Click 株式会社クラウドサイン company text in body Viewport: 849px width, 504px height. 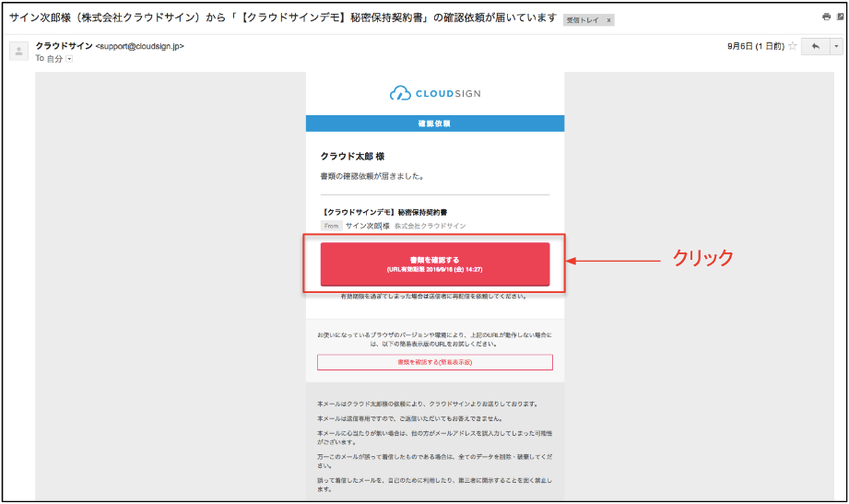click(x=430, y=227)
